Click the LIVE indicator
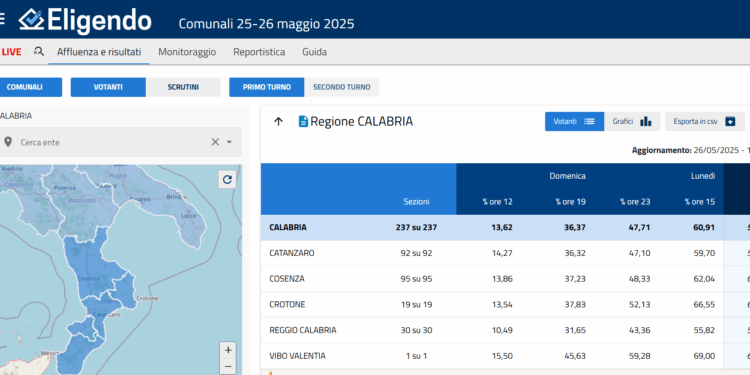 [x=11, y=52]
